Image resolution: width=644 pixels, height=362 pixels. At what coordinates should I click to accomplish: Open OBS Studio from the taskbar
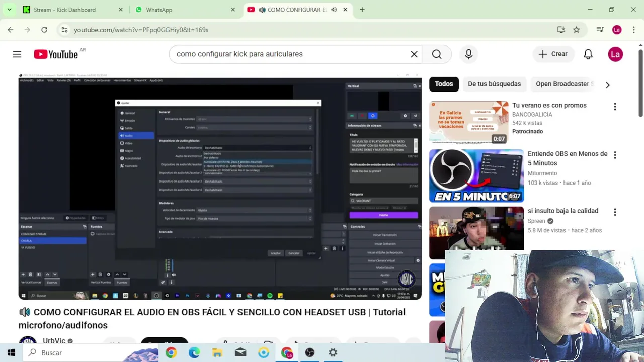(x=310, y=353)
